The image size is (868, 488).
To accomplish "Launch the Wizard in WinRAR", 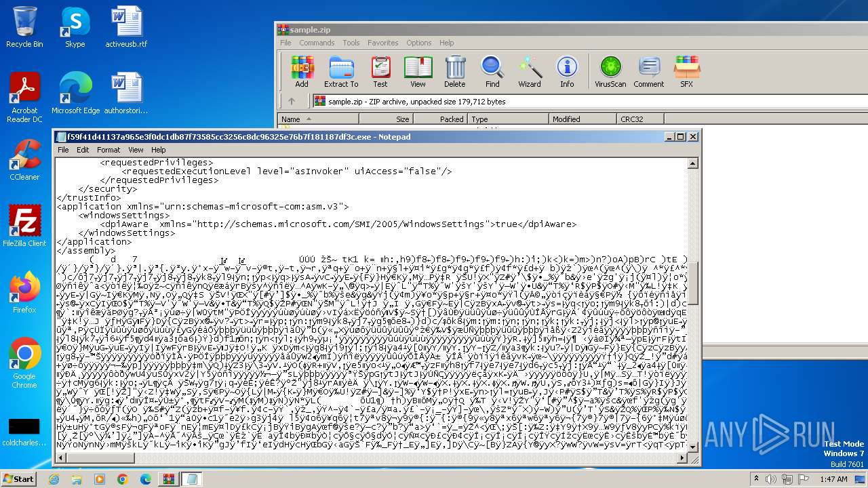I will (x=530, y=72).
